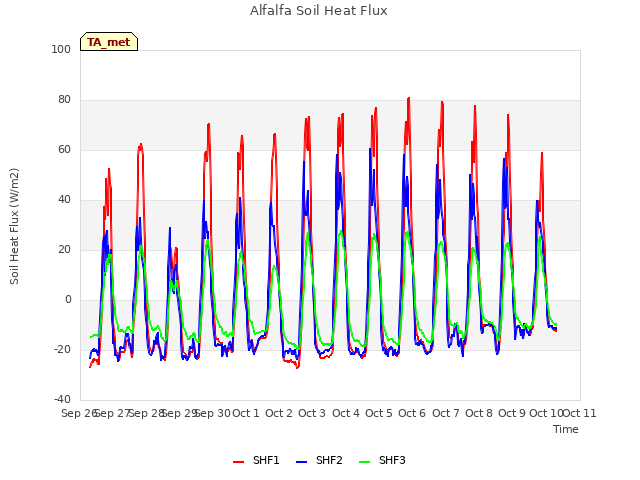Click the Oct 2 x-axis label
This screenshot has height=480, width=640.
tap(279, 413)
